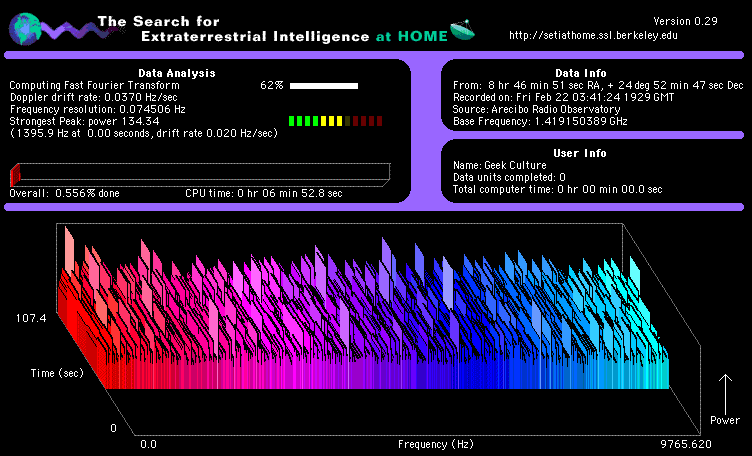The height and width of the screenshot is (456, 752).
Task: Click the red start cap of overall progress bar
Action: 14,175
